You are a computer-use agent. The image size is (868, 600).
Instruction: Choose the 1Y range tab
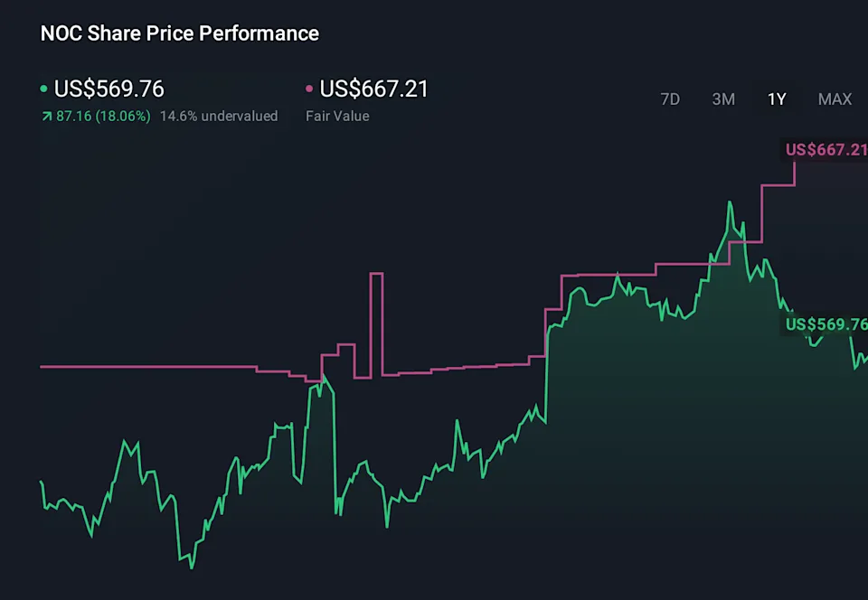pos(777,99)
